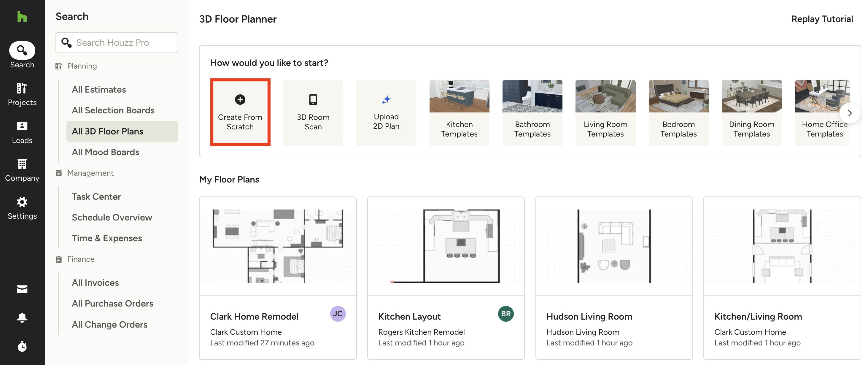Click the Houzz logo icon
Image resolution: width=868 pixels, height=365 pixels.
[x=22, y=17]
